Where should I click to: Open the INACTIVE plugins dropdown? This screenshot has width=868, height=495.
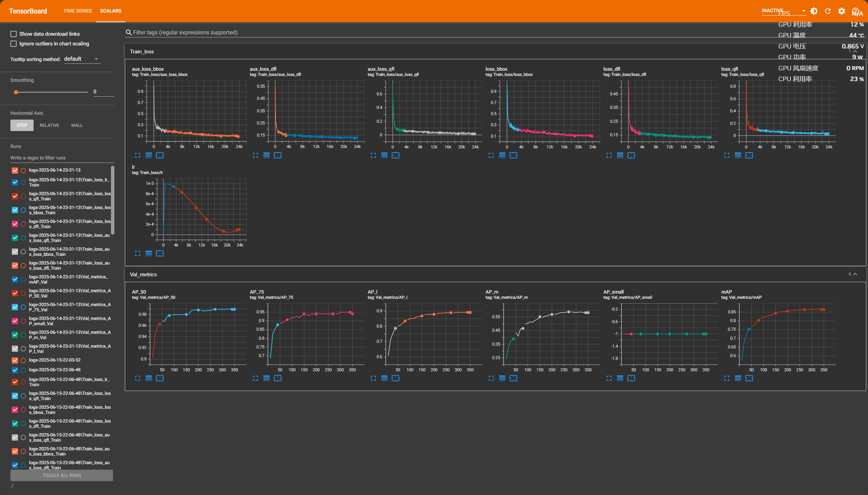(x=784, y=11)
